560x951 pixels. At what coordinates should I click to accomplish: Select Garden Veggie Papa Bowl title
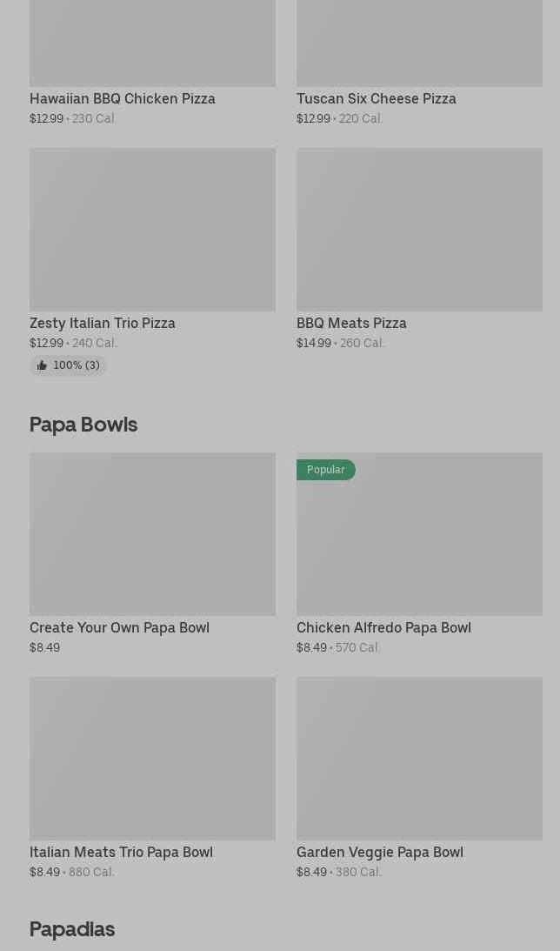(x=379, y=853)
